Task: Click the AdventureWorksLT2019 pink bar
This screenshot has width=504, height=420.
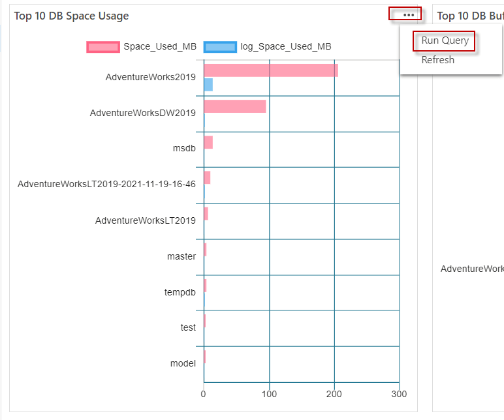Action: (x=206, y=213)
